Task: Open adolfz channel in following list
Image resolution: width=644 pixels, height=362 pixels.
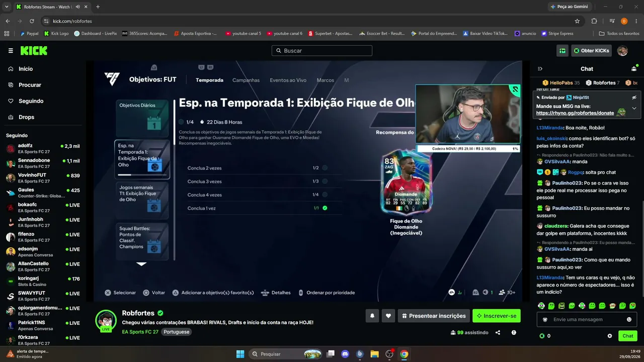Action: pos(43,149)
